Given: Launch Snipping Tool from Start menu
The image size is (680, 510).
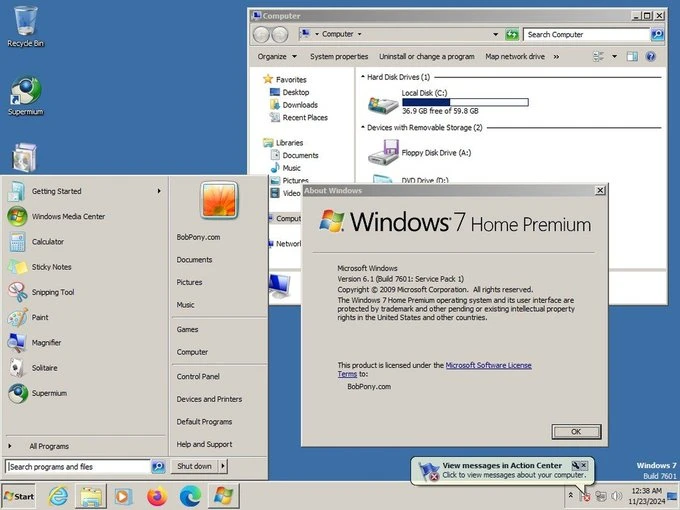Looking at the screenshot, I should [x=52, y=292].
